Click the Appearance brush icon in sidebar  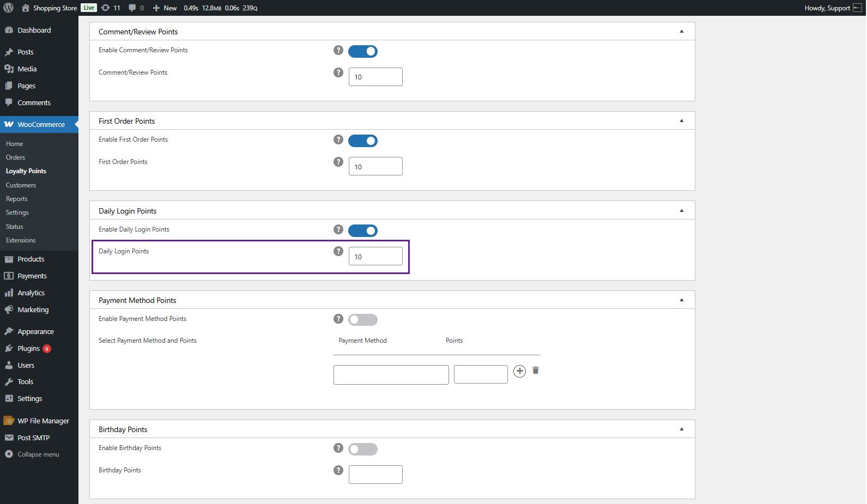(x=9, y=331)
